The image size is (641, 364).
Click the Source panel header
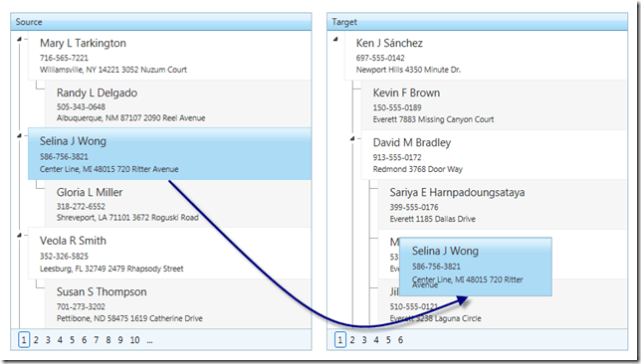[161, 22]
